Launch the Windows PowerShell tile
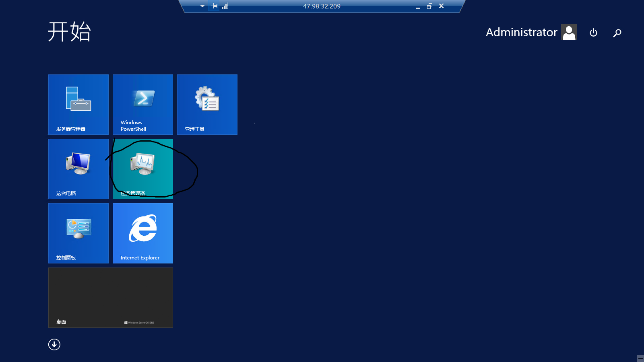This screenshot has height=362, width=644. click(x=143, y=105)
